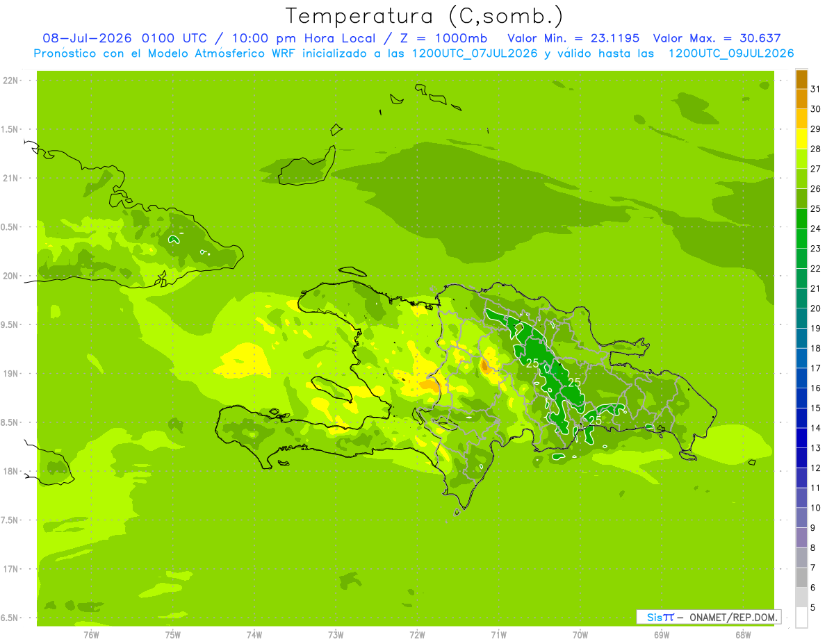Pick the top brown swatch above legend value 31
Screen dimensions: 834x644
click(x=801, y=79)
